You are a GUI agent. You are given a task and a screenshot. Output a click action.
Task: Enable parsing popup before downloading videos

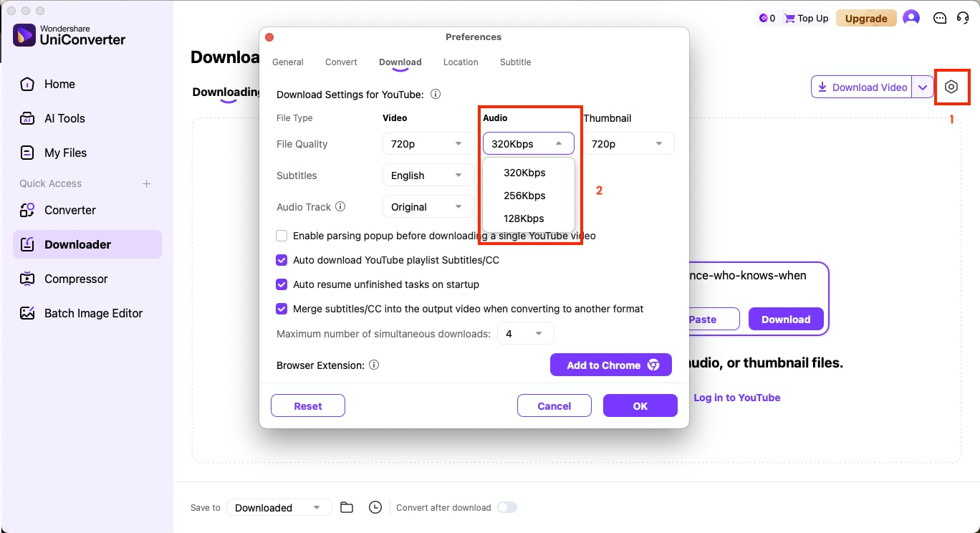(282, 236)
